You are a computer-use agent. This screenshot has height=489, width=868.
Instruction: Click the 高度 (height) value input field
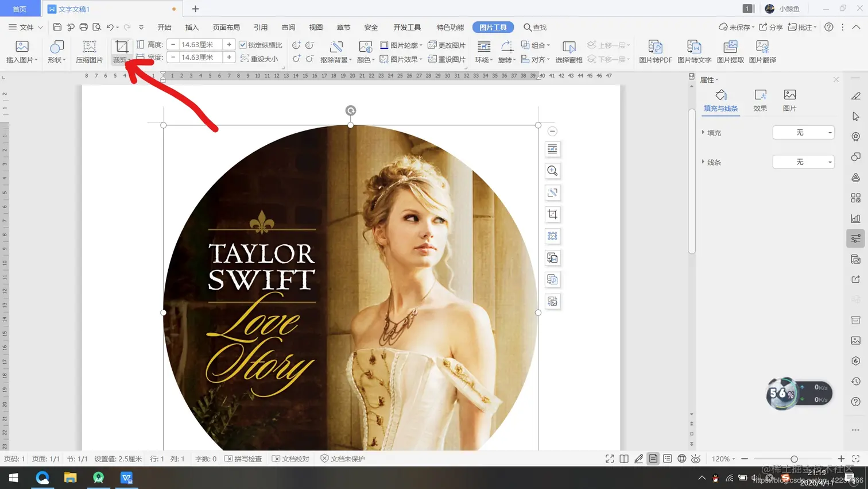coord(200,44)
